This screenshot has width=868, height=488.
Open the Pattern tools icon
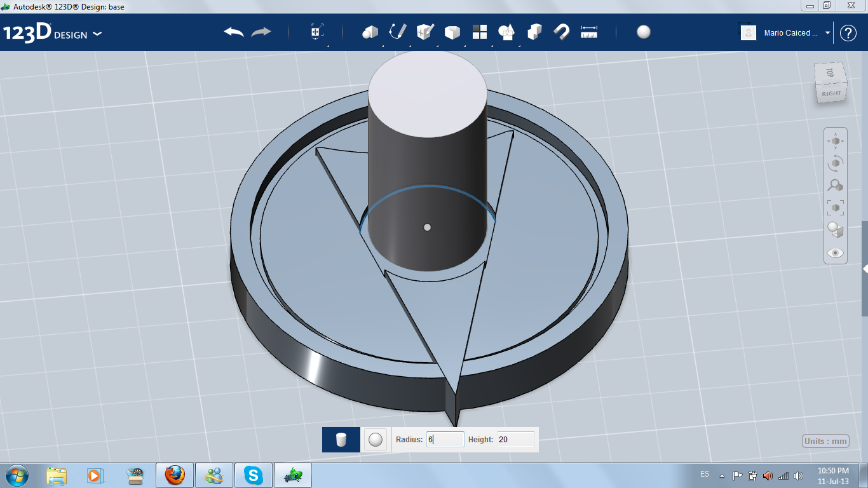479,32
